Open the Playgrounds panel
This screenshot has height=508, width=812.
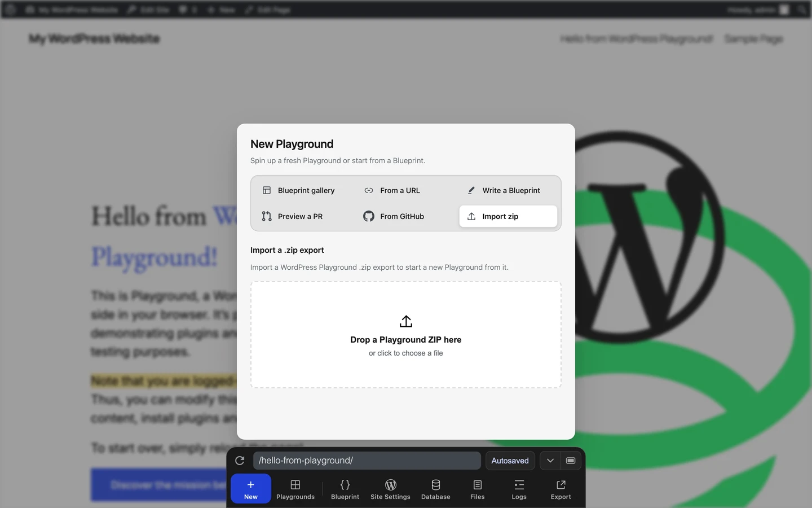point(295,489)
